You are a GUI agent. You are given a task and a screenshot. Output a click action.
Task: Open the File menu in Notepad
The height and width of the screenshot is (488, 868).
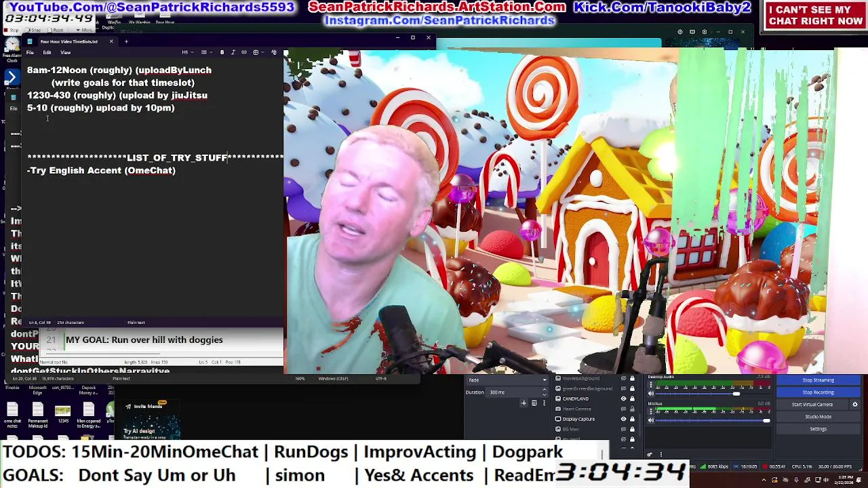tap(30, 52)
